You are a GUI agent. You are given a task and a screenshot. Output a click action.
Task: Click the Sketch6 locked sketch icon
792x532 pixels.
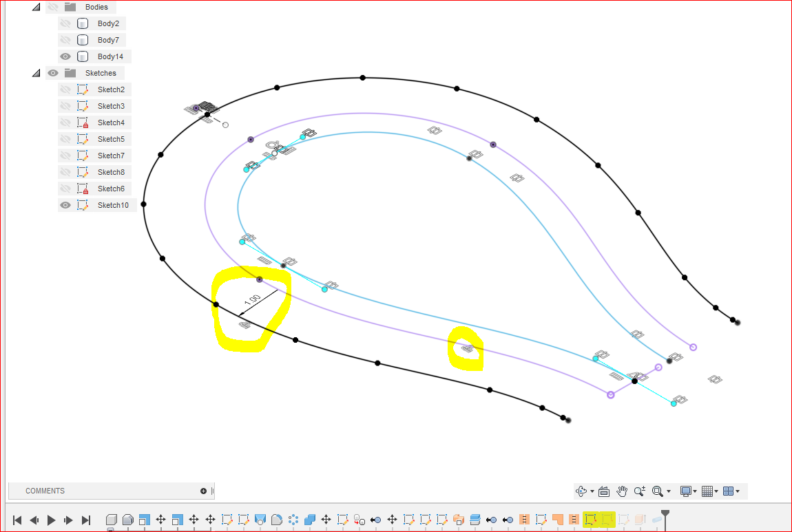[83, 189]
